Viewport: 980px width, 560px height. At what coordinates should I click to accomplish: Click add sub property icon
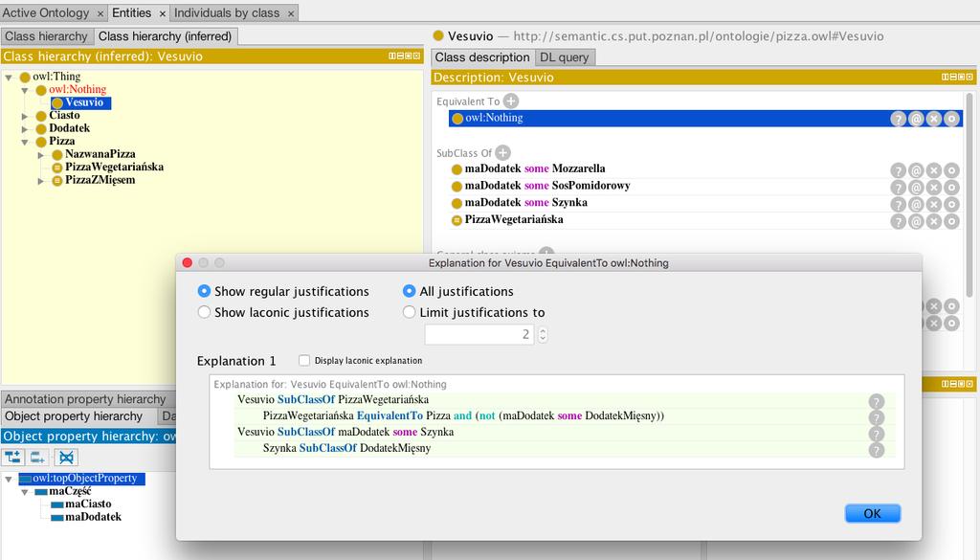click(x=12, y=458)
